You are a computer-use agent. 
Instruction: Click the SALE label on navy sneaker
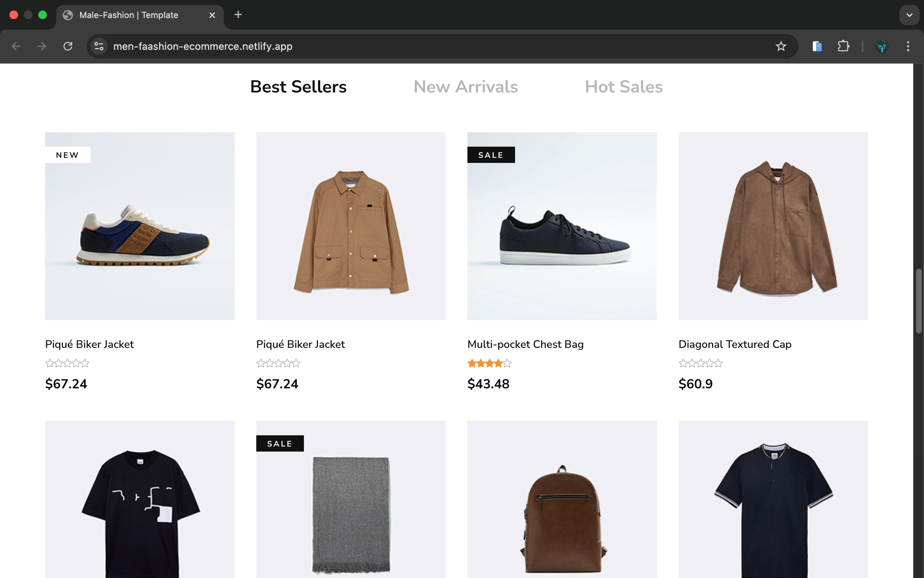click(x=491, y=155)
